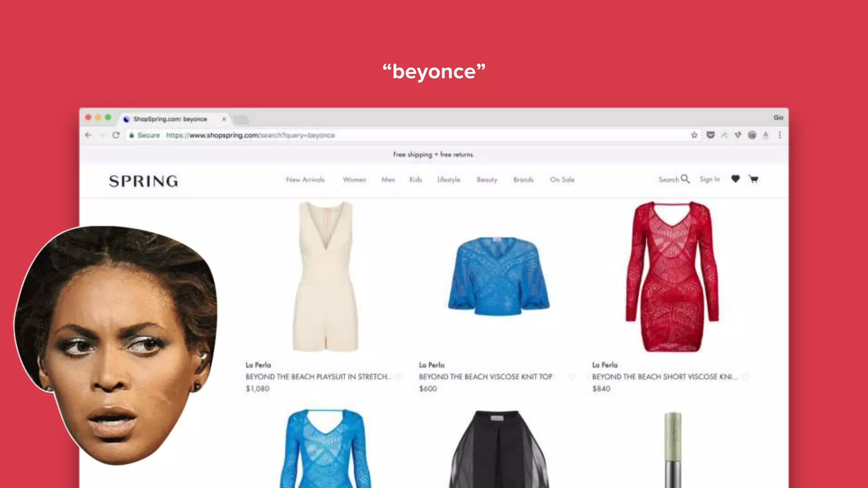Open the green cosmetic tube image
868x488 pixels.
[x=673, y=449]
